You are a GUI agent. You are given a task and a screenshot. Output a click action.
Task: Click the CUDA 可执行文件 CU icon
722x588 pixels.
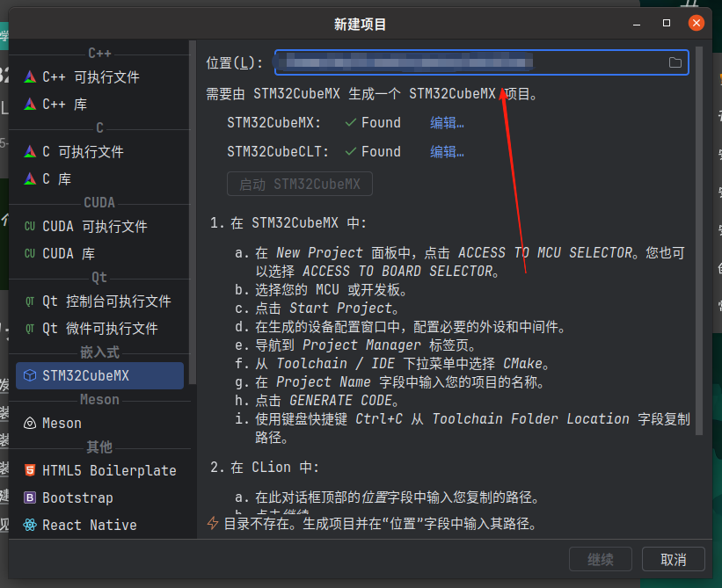[30, 226]
